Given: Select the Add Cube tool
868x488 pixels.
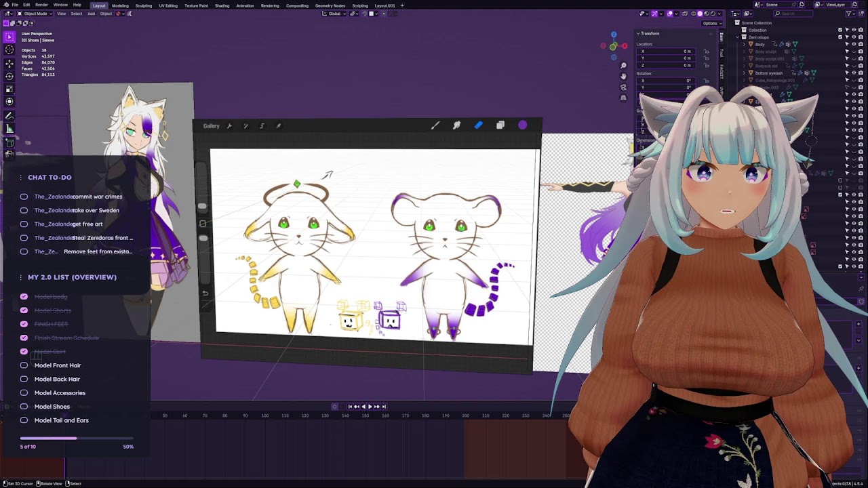Looking at the screenshot, I should 9,143.
